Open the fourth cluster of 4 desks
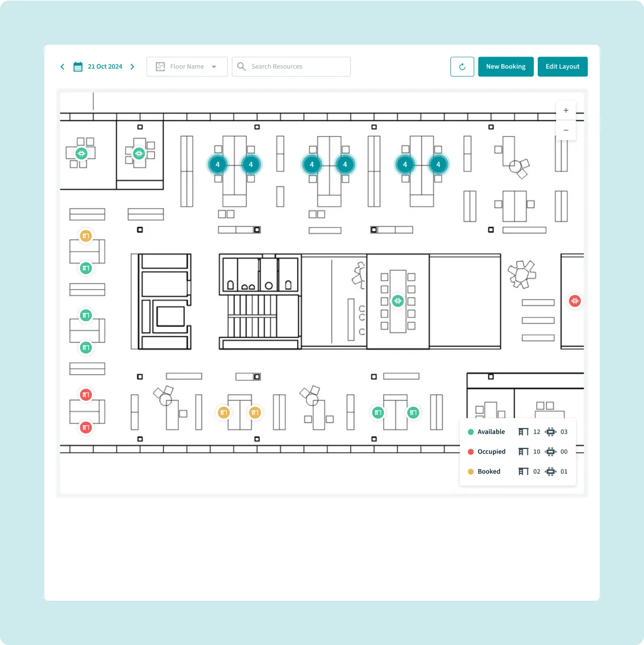This screenshot has width=644, height=645. point(345,164)
